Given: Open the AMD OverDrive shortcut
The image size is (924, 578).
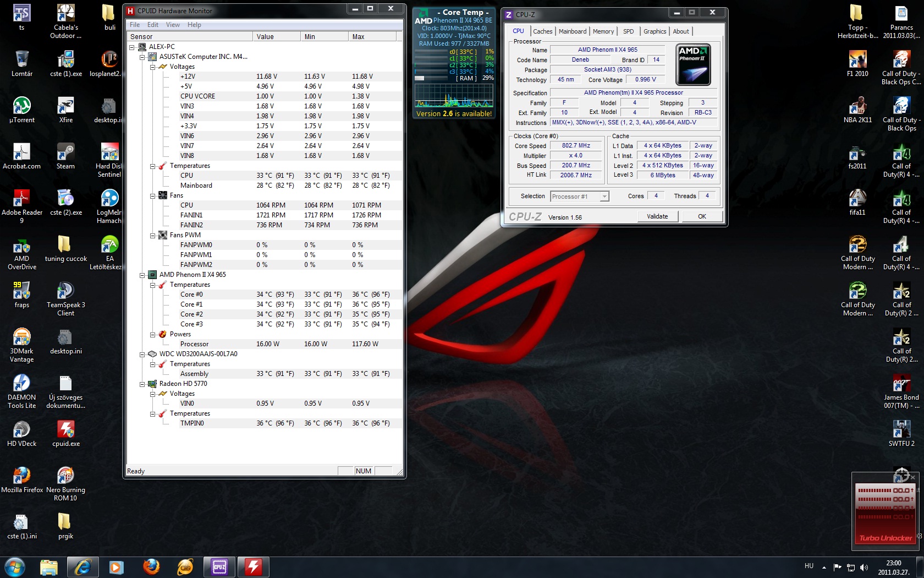Looking at the screenshot, I should pos(22,253).
